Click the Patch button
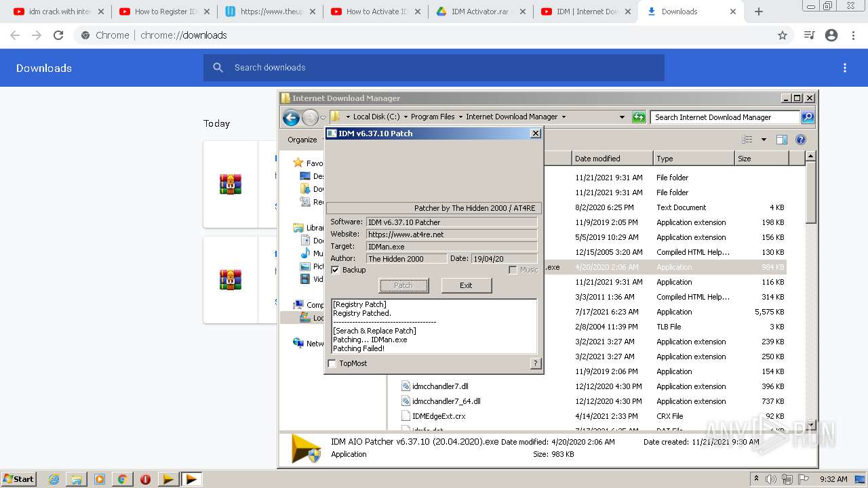 [403, 285]
